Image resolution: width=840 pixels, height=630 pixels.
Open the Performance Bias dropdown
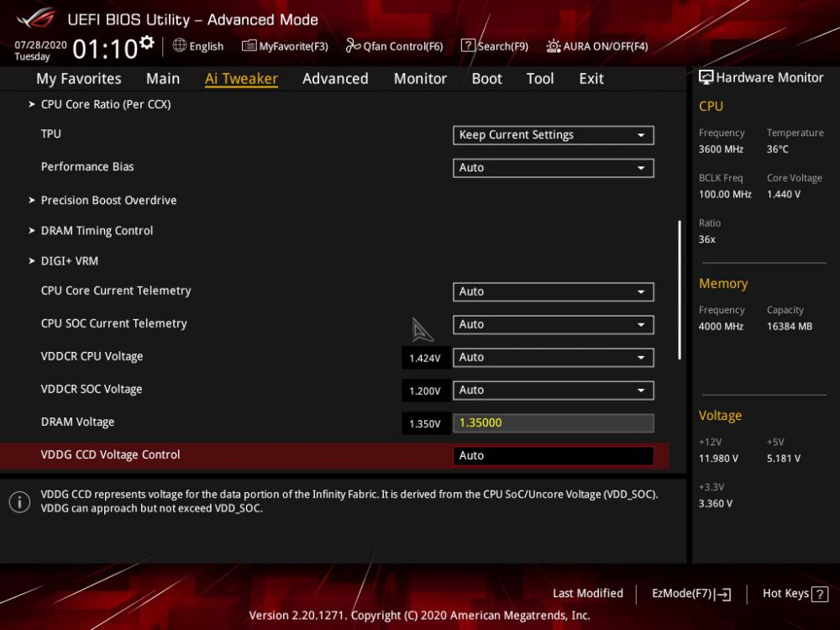(x=554, y=168)
